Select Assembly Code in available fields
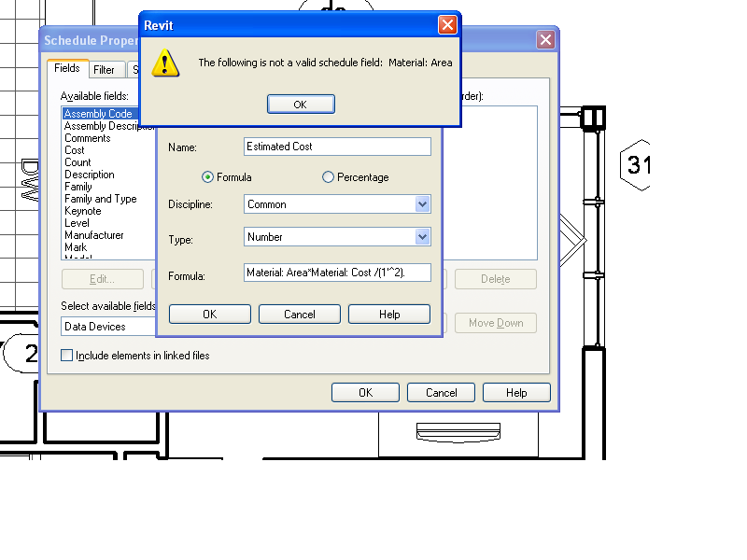Image resolution: width=747 pixels, height=560 pixels. (101, 114)
